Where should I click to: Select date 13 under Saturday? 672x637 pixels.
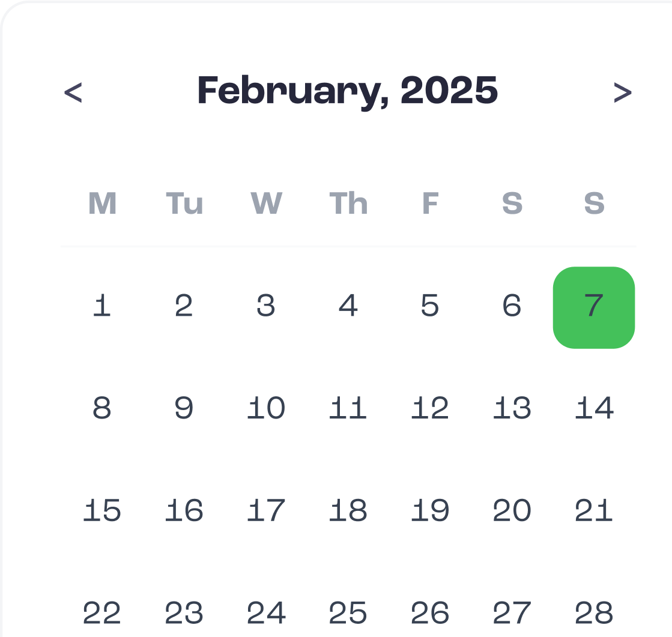(512, 408)
